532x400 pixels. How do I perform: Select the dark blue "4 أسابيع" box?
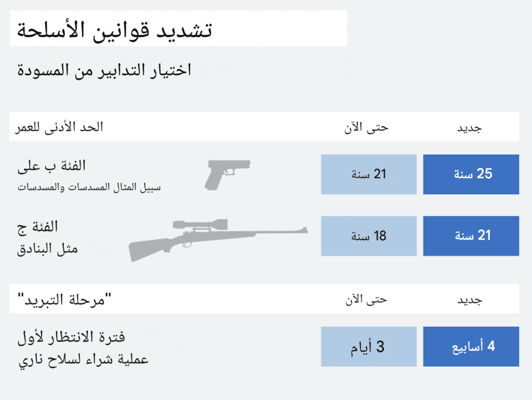point(471,346)
